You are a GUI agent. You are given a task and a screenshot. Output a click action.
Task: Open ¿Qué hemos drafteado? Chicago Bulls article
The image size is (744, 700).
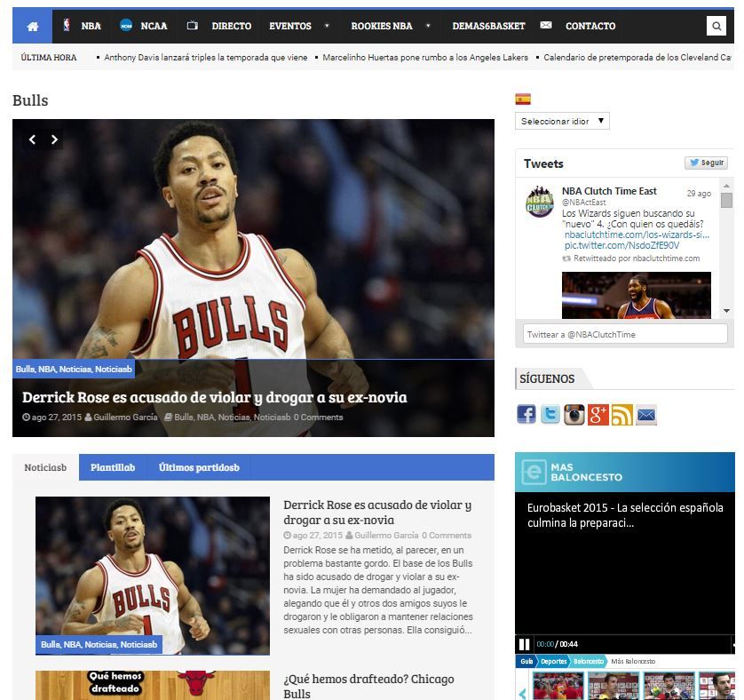pos(368,686)
